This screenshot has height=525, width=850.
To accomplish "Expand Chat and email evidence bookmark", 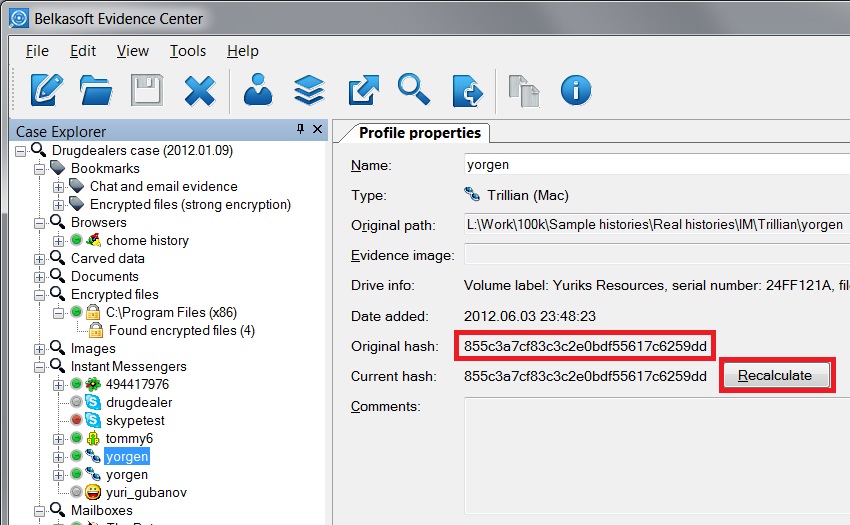I will [58, 187].
